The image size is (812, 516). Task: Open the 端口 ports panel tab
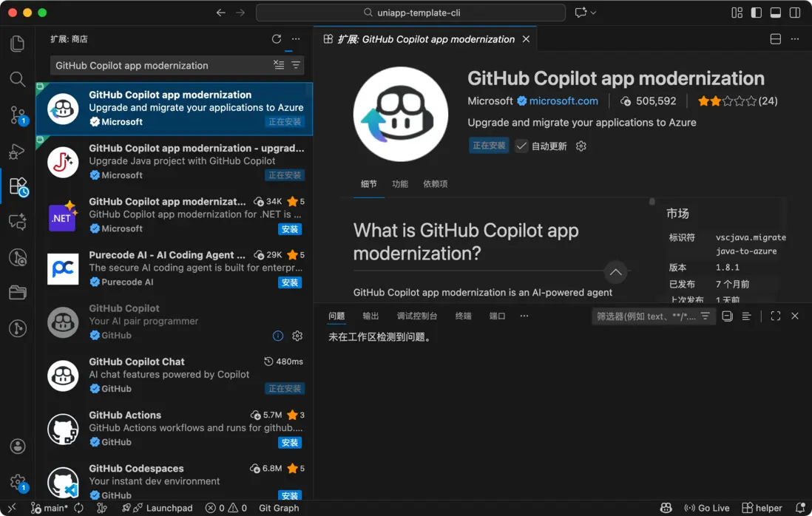(497, 316)
